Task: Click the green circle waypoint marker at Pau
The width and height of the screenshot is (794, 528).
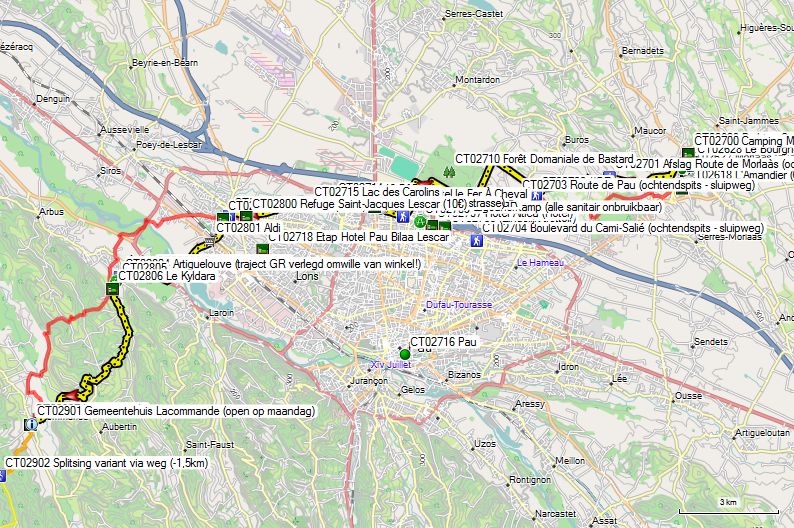Action: 405,354
